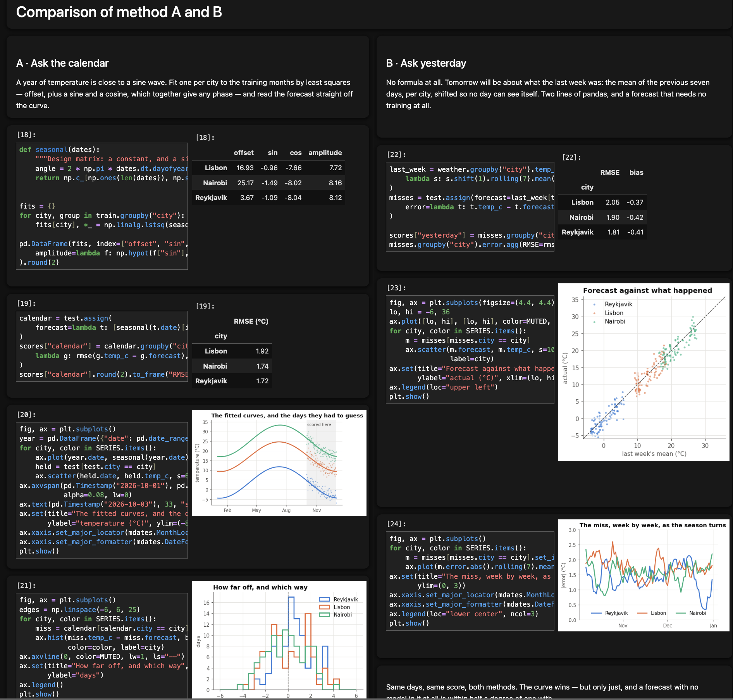Screen dimensions: 733x700
Task: Select the Nairobi offset value 25.17
Action: (246, 183)
